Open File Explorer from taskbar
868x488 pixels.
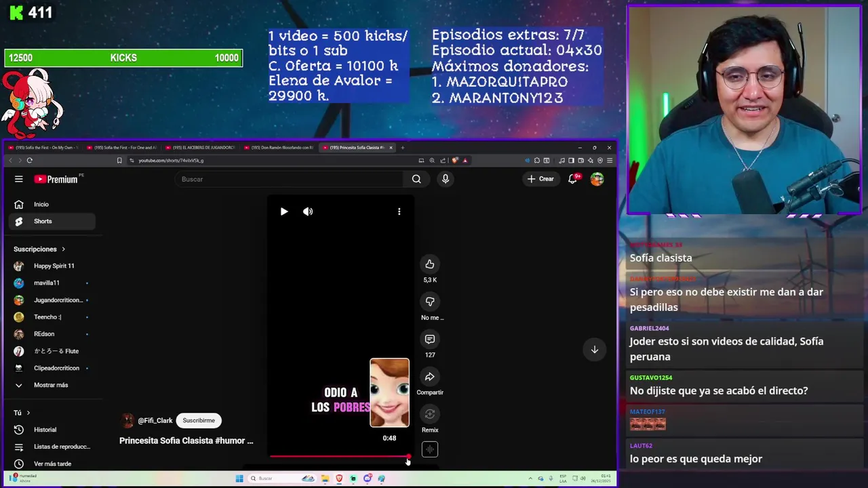(x=325, y=479)
